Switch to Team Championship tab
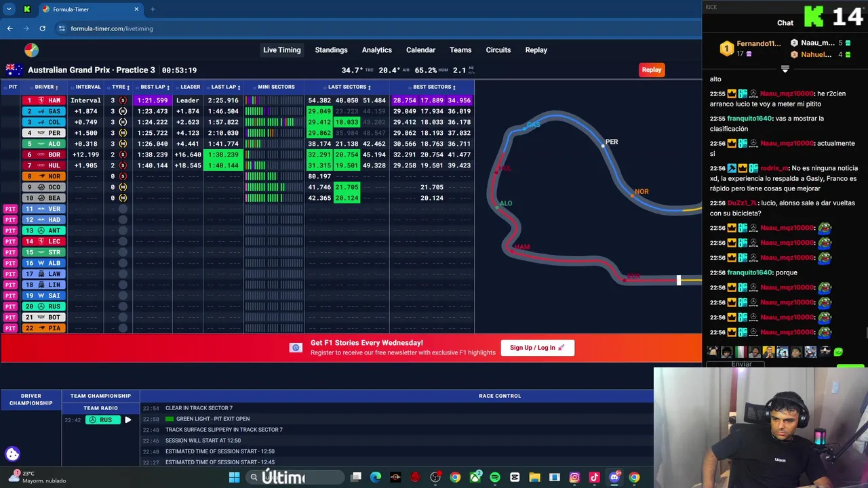 coord(100,396)
